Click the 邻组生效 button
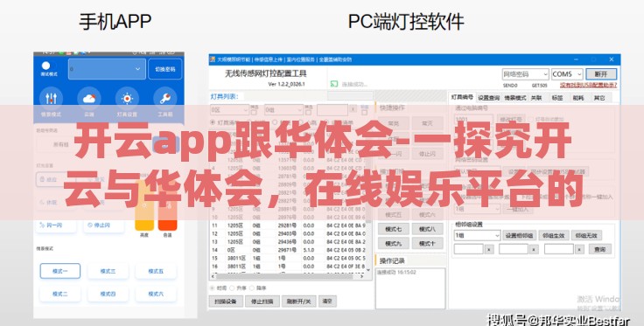644x326 pixels. click(x=553, y=235)
